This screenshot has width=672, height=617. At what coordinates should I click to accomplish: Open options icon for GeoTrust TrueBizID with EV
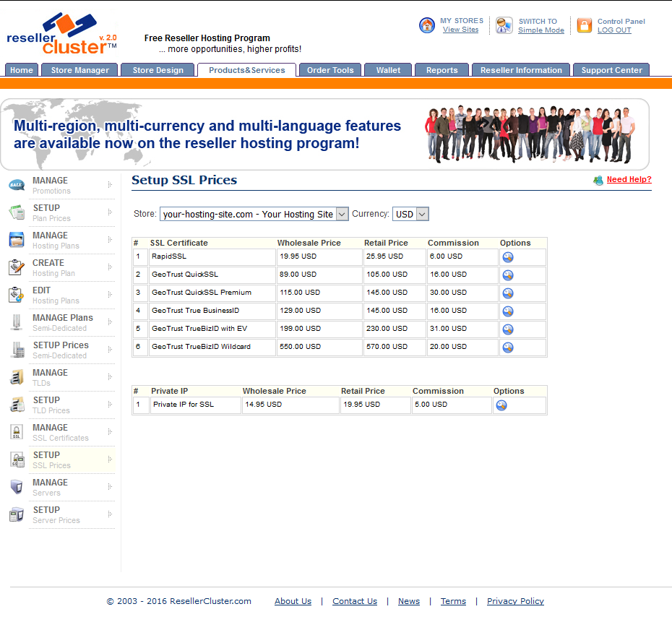[x=508, y=329]
